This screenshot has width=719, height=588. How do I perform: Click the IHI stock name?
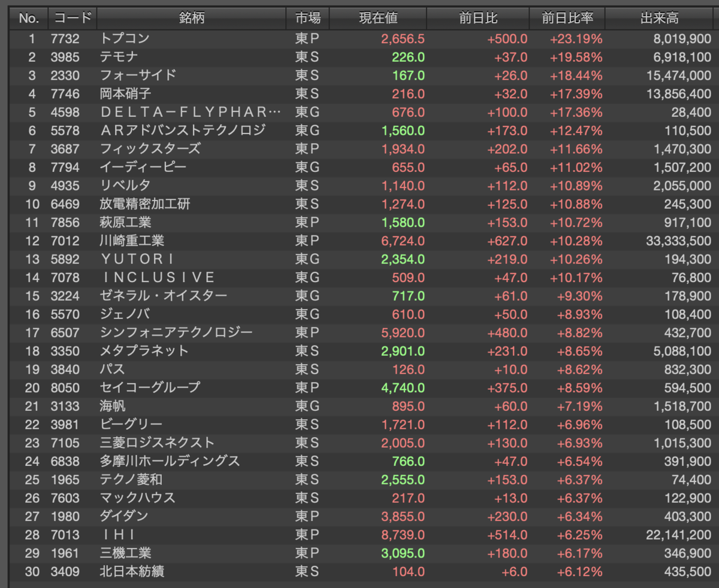[x=119, y=535]
